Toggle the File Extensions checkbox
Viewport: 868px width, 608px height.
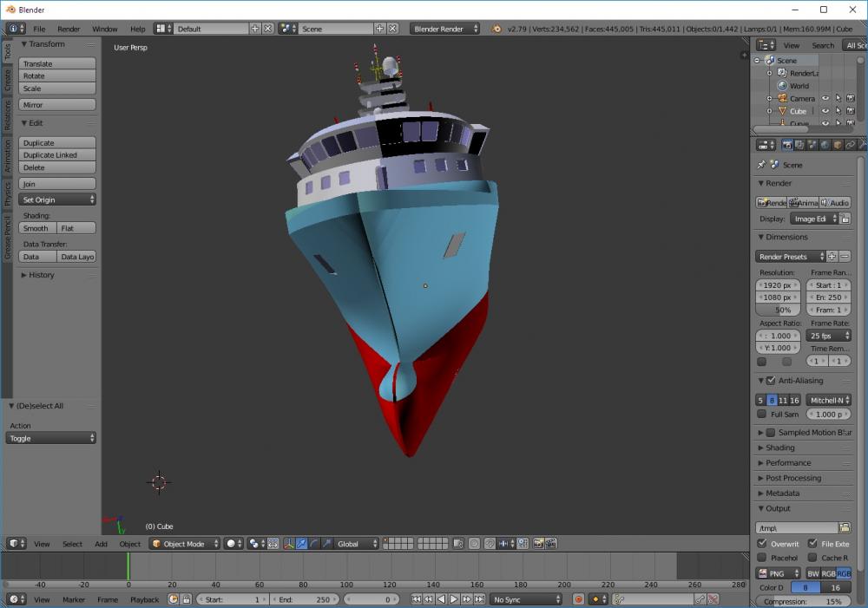[x=812, y=543]
